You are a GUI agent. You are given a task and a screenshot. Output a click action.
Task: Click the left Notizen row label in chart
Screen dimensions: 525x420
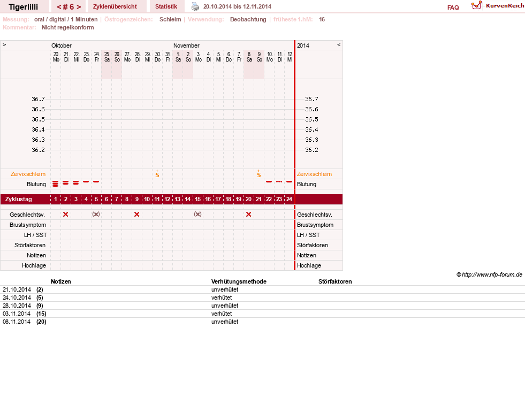point(36,255)
